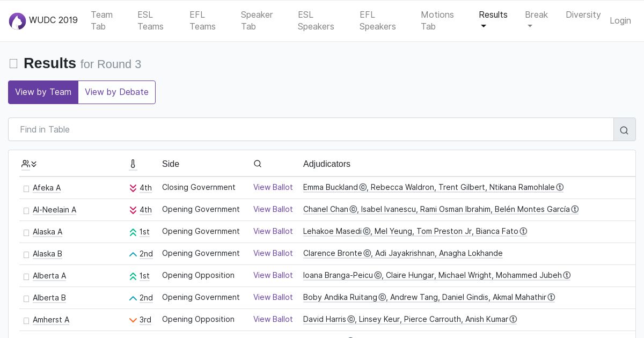
Task: Click the Find in Table search field
Action: tap(311, 130)
